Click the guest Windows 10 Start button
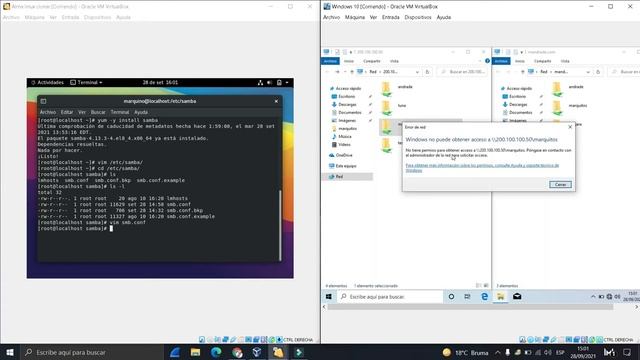Viewport: 640px width, 360px height. pos(329,296)
